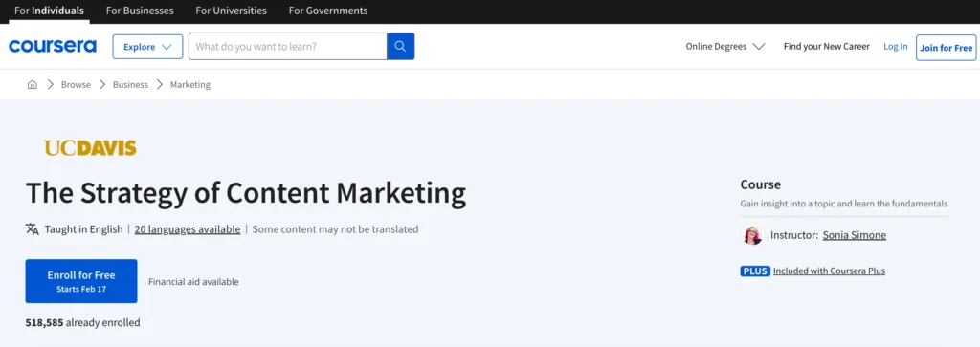Screen dimensions: 980x347
Task: Open the Business breadcrumb link
Action: point(130,84)
